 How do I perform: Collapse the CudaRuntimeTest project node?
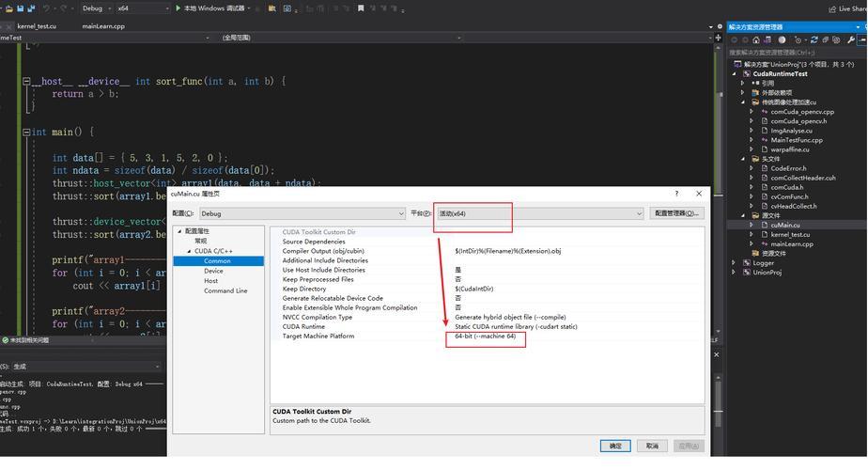pos(735,73)
